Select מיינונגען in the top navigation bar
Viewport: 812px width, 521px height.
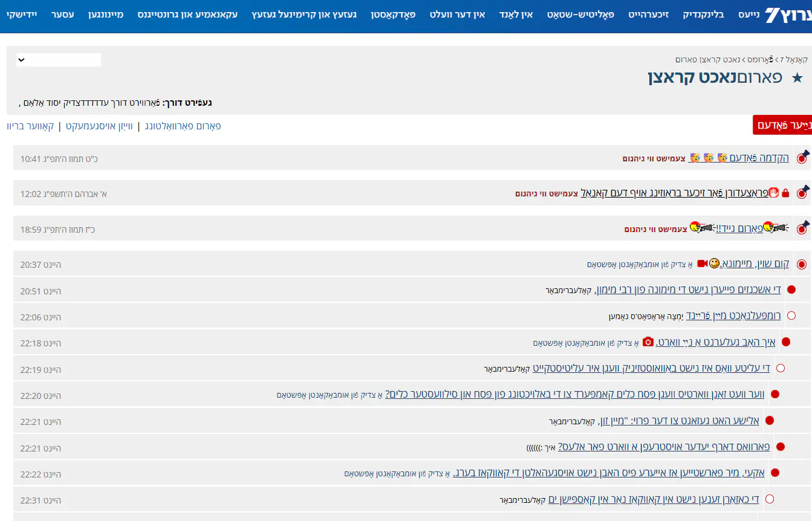tap(106, 14)
